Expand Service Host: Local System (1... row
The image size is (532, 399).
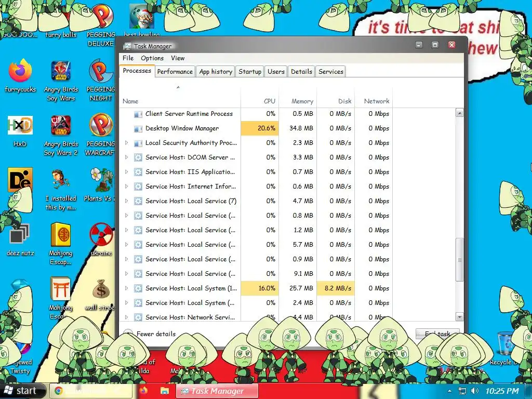(127, 288)
